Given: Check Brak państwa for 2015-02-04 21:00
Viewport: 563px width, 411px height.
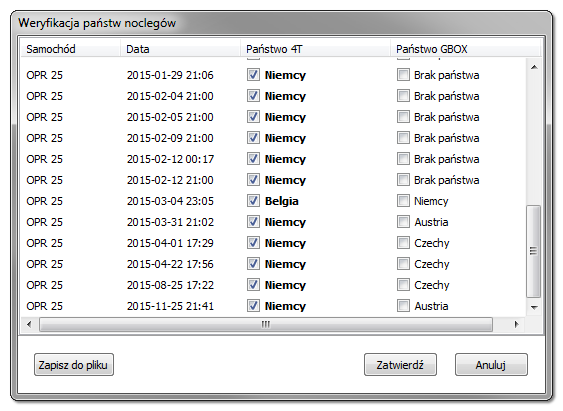Looking at the screenshot, I should pos(403,96).
